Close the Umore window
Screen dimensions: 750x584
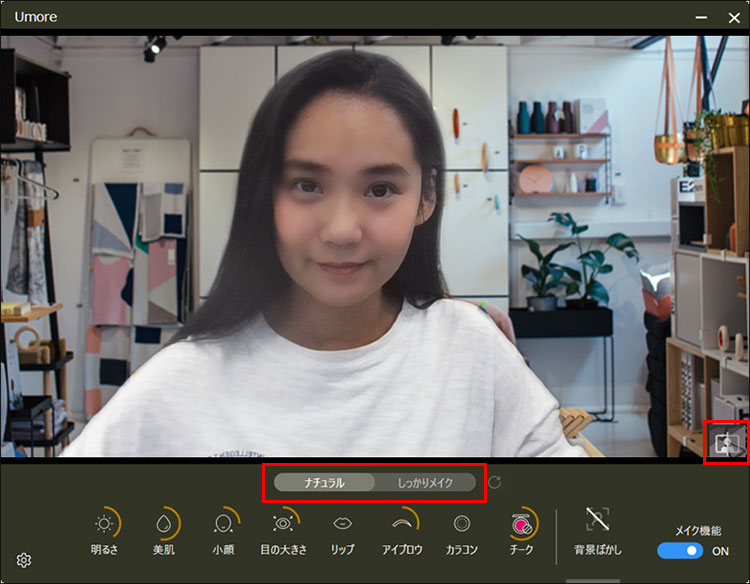729,17
